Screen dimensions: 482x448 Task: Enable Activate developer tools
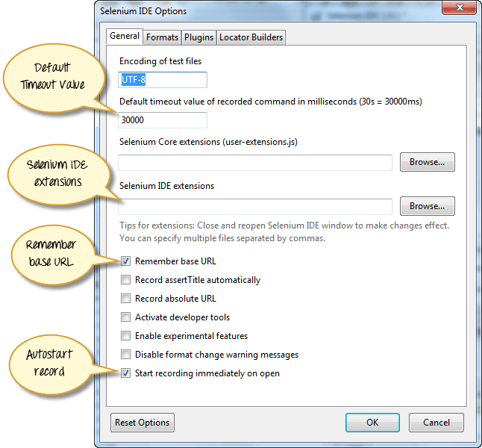[x=126, y=317]
